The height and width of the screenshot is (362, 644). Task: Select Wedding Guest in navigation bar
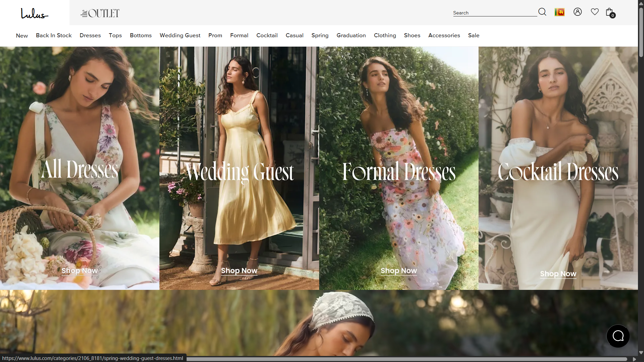point(180,35)
